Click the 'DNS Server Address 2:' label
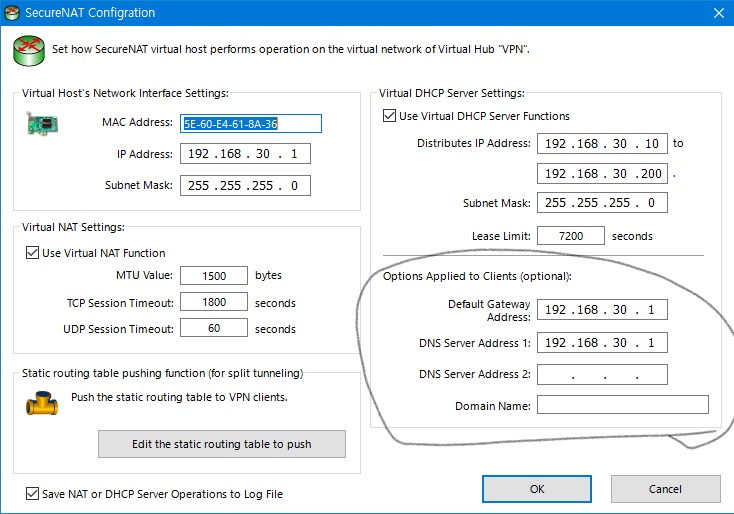Image resolution: width=734 pixels, height=514 pixels. pos(475,374)
